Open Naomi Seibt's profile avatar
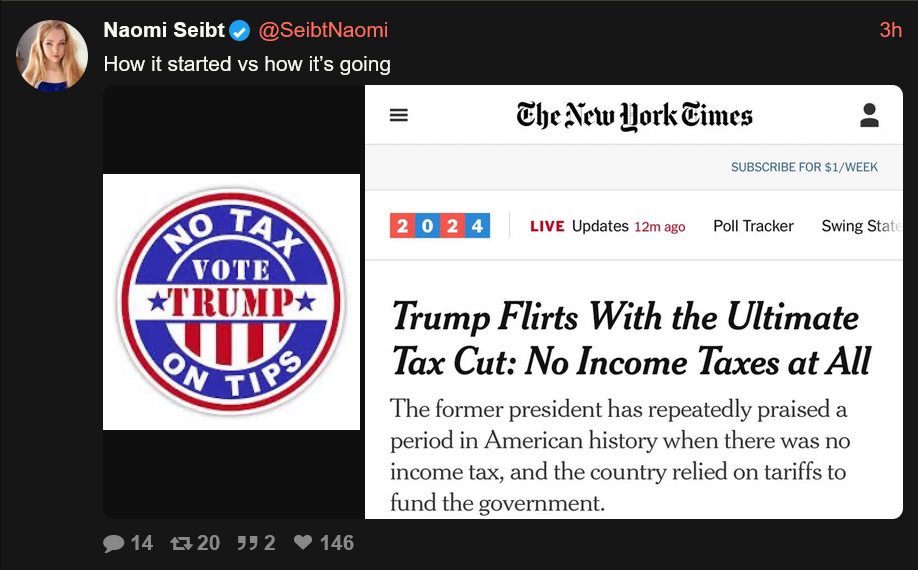 (x=52, y=56)
